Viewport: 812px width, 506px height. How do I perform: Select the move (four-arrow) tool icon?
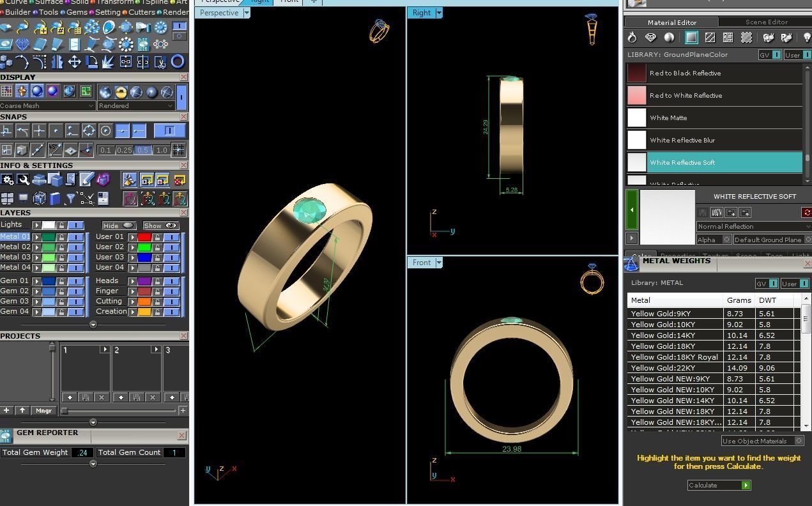(74, 61)
